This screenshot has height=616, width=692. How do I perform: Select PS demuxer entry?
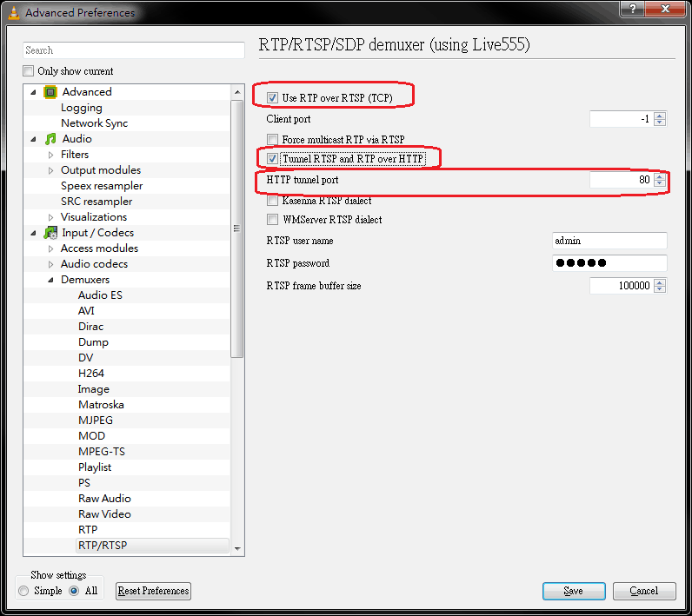tap(83, 483)
